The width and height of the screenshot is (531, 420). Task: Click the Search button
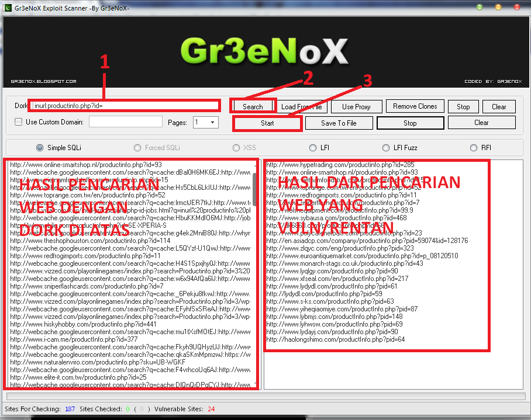[253, 106]
